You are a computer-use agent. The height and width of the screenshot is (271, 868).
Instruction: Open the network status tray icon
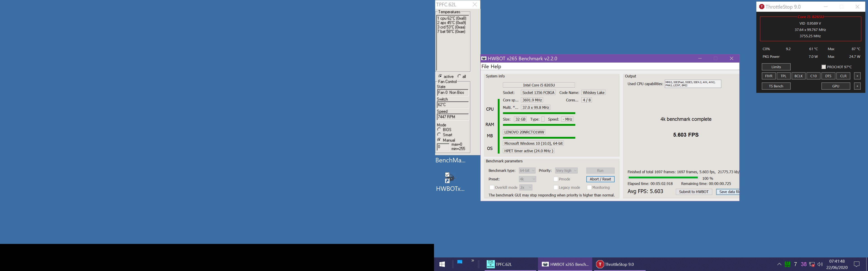coord(812,264)
